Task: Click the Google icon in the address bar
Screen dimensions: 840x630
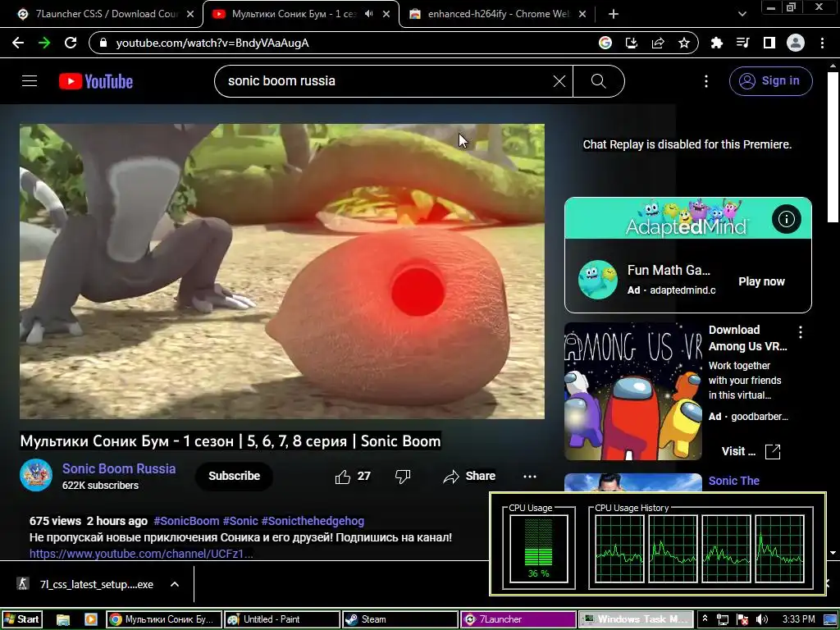Action: (605, 43)
